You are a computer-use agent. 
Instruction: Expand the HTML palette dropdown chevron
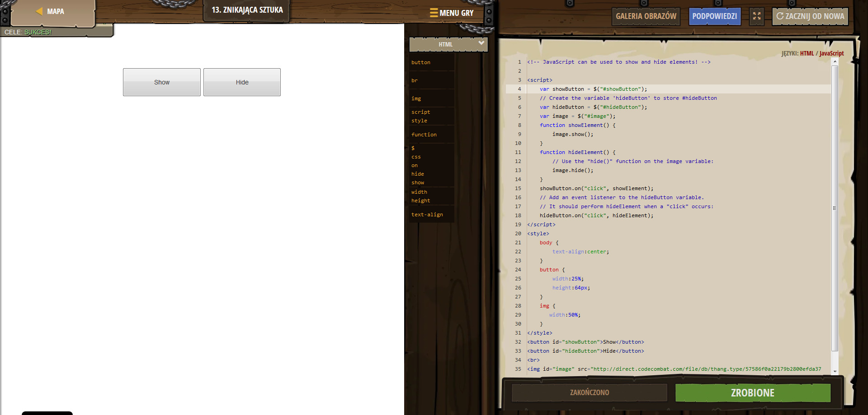tap(481, 43)
